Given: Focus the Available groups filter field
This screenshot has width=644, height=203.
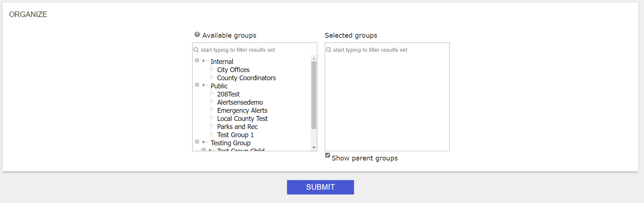Looking at the screenshot, I should click(256, 50).
